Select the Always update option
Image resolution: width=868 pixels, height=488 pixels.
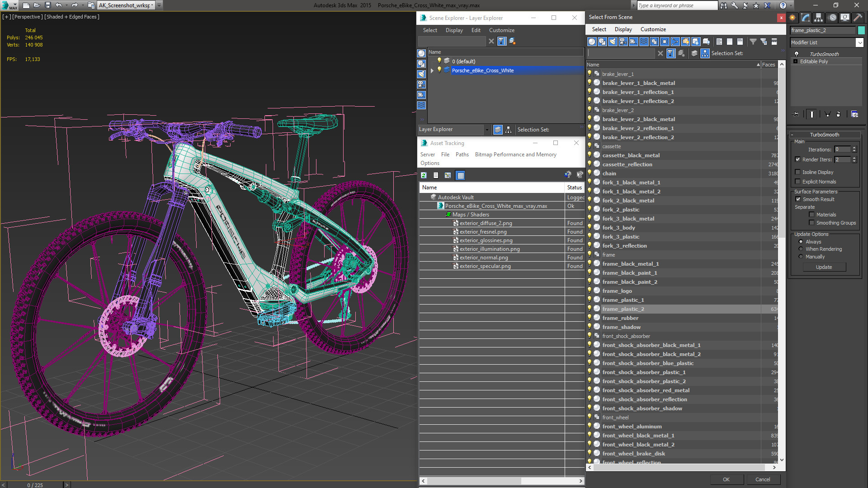tap(801, 242)
